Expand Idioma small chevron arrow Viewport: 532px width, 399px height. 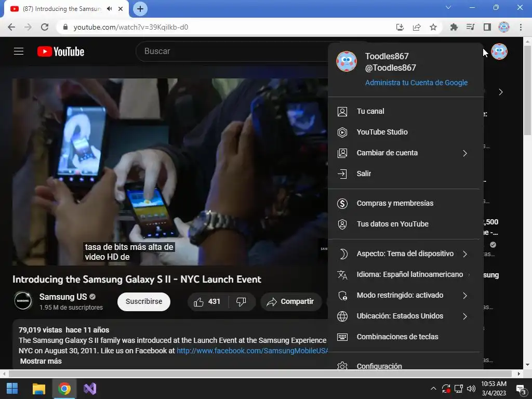[x=469, y=275]
